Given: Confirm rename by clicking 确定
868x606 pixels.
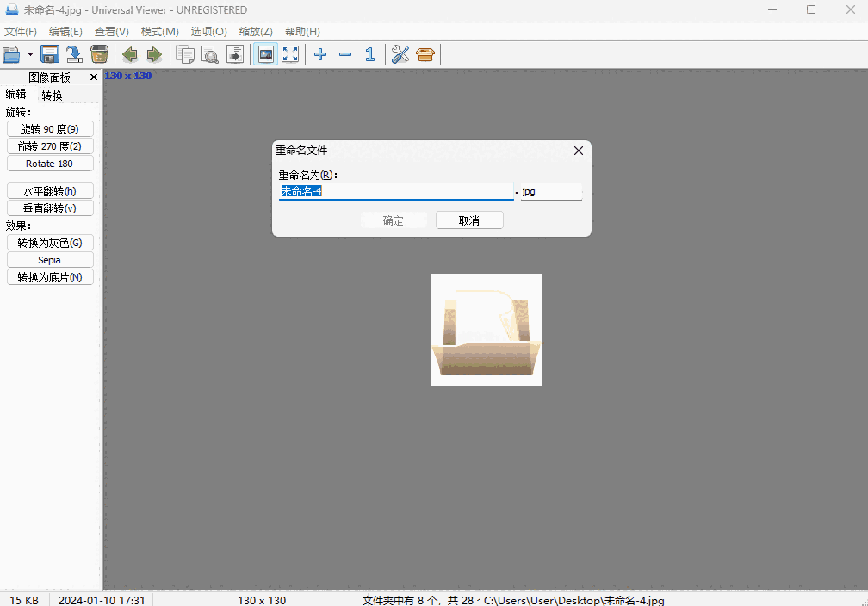Looking at the screenshot, I should [394, 220].
